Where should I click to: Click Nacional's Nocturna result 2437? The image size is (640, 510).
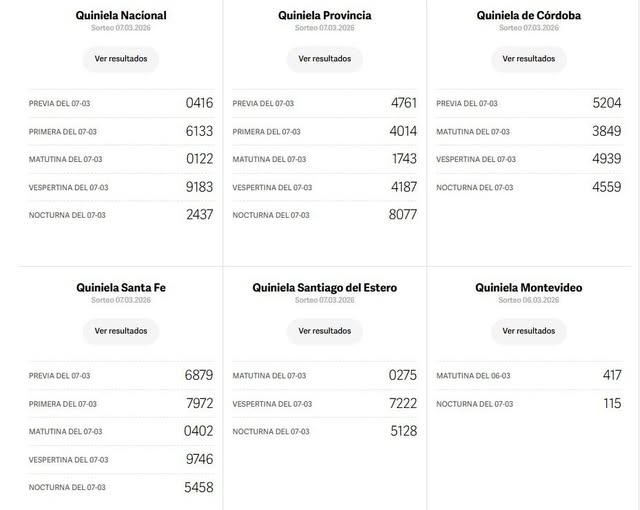[x=199, y=215]
